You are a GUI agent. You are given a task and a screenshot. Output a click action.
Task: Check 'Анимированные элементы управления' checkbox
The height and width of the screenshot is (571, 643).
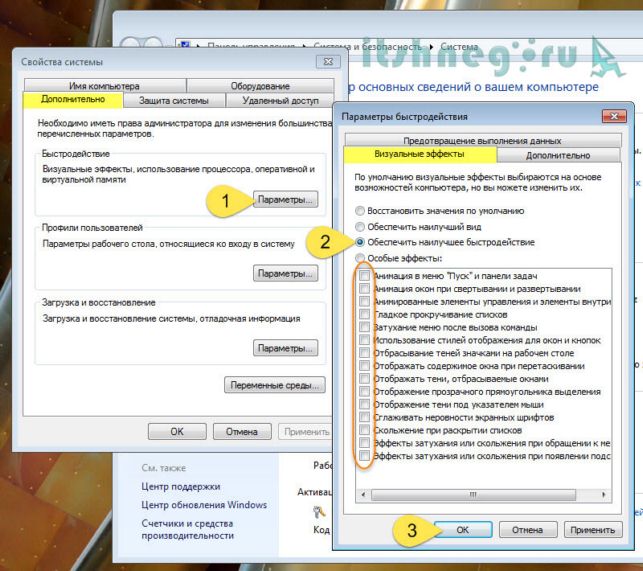click(364, 301)
